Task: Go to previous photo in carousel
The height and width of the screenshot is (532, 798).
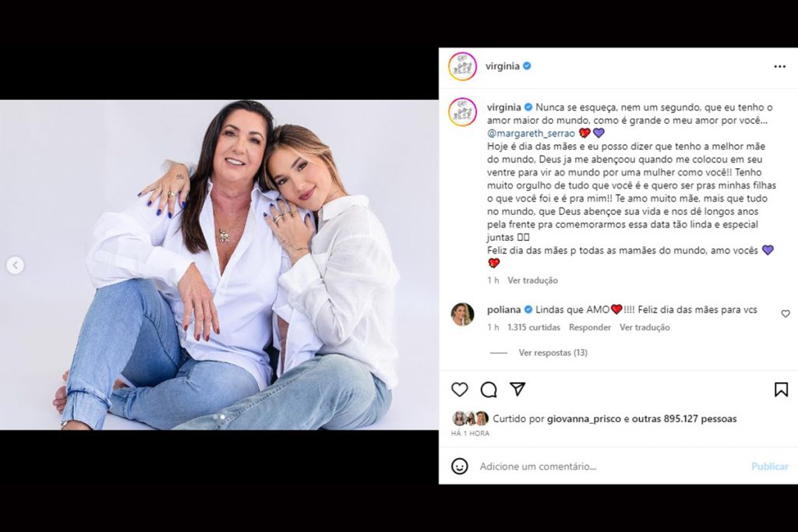Action: pos(15,266)
